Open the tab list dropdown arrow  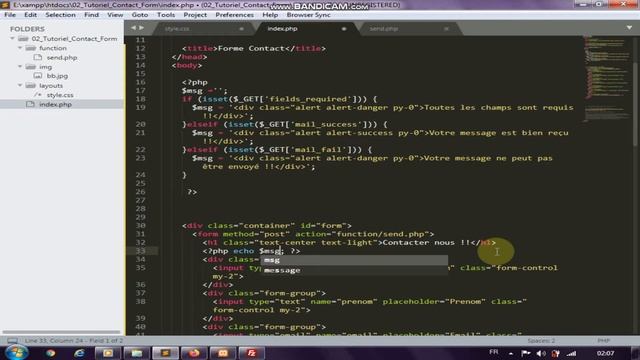[629, 28]
